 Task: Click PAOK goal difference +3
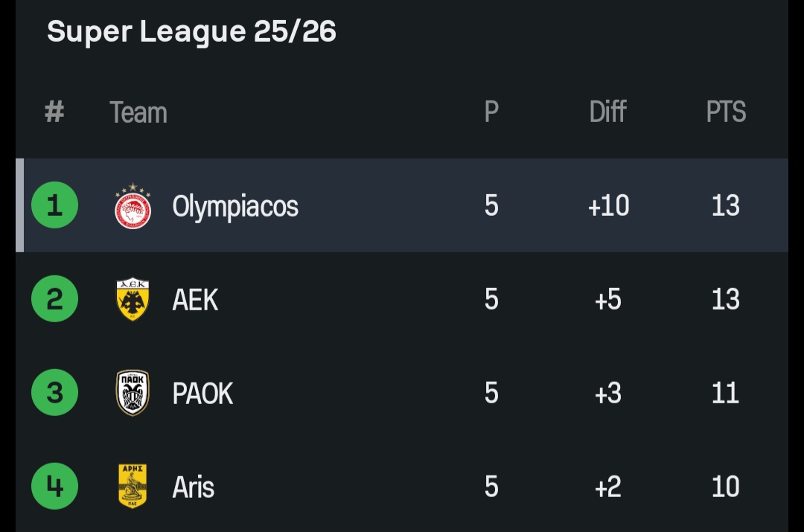click(608, 394)
